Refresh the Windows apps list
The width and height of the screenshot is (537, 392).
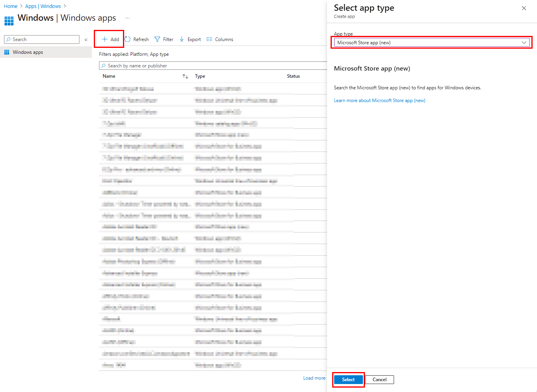[x=137, y=39]
